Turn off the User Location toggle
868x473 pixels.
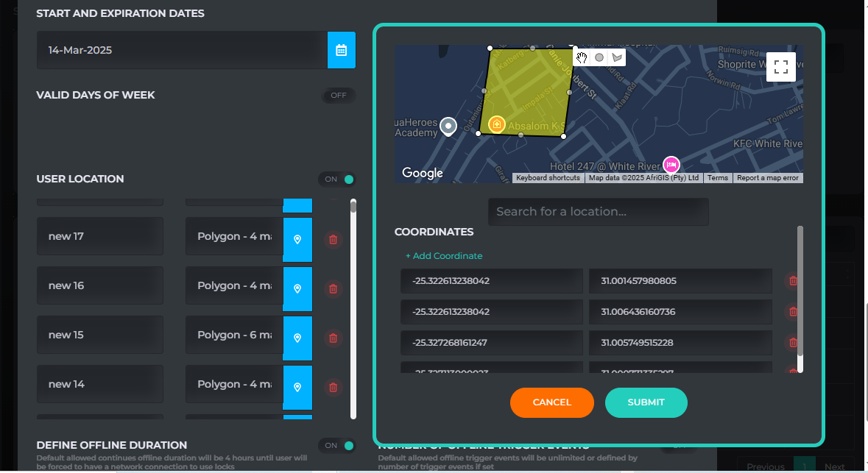pyautogui.click(x=338, y=179)
